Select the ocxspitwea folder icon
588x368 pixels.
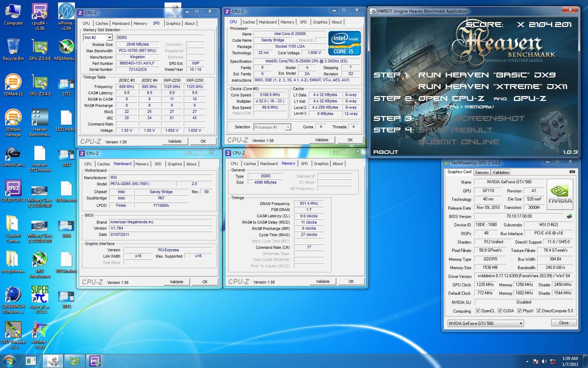(x=13, y=262)
